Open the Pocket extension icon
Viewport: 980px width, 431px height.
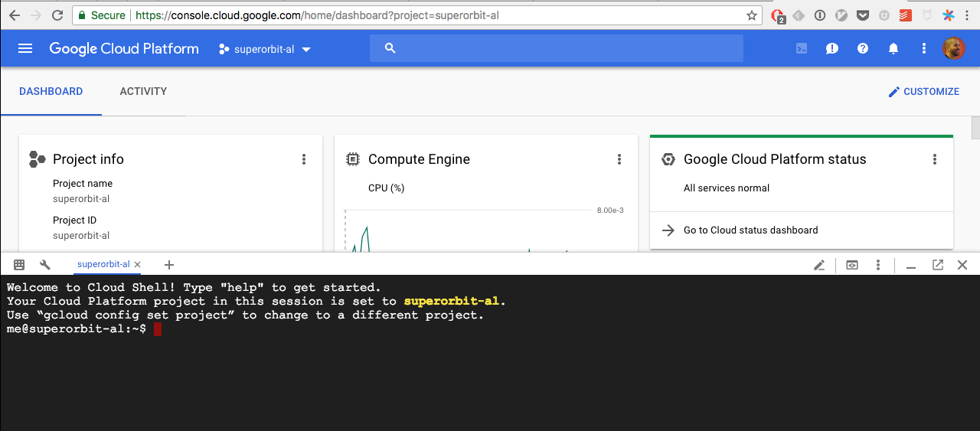pos(863,15)
